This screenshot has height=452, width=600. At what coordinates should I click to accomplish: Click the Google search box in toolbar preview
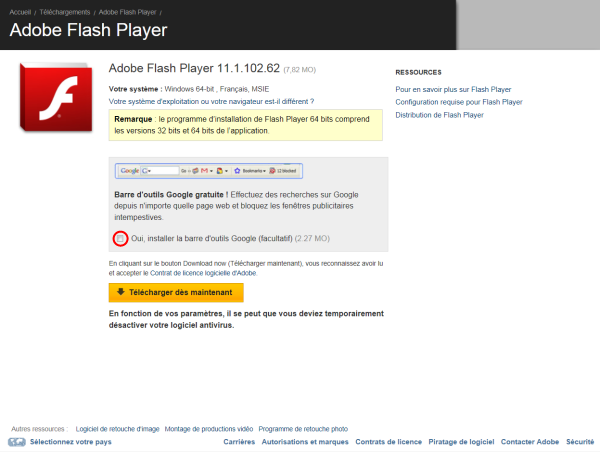click(160, 171)
